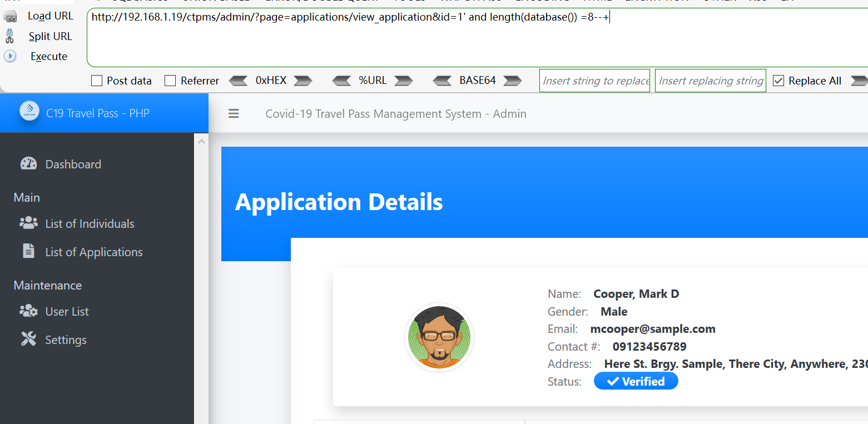Click left arrow beside BASE64 to decode
The image size is (868, 424).
point(442,81)
